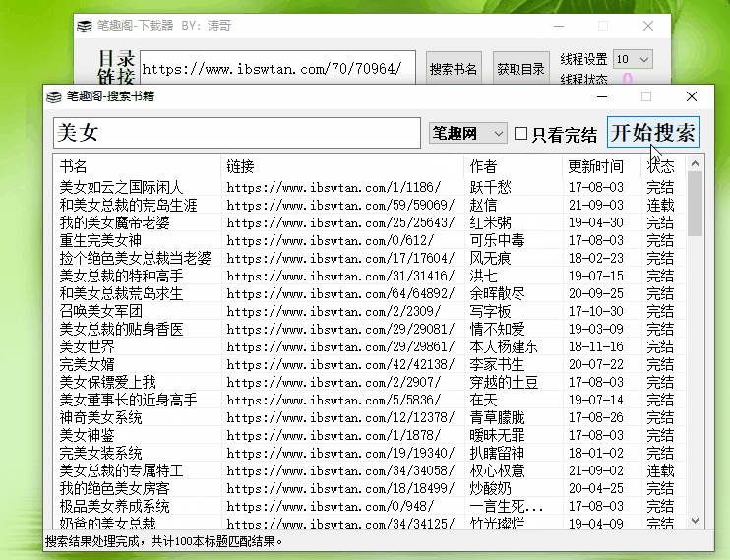Select the row 美女总裁的特种高手
Image resolution: width=730 pixels, height=560 pixels.
click(370, 276)
